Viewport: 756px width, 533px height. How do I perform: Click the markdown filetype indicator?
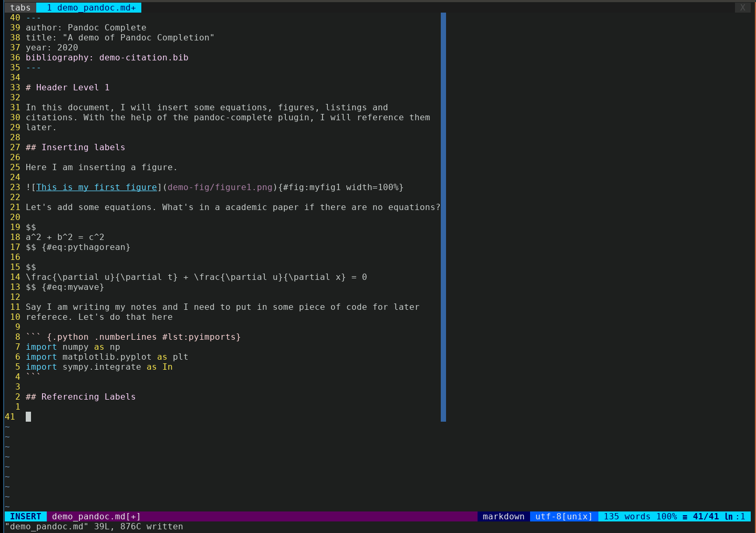[504, 517]
